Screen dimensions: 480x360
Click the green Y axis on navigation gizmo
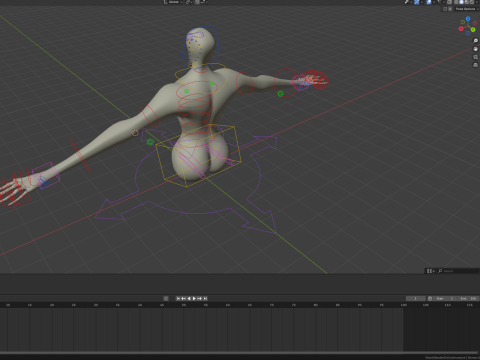click(x=473, y=30)
